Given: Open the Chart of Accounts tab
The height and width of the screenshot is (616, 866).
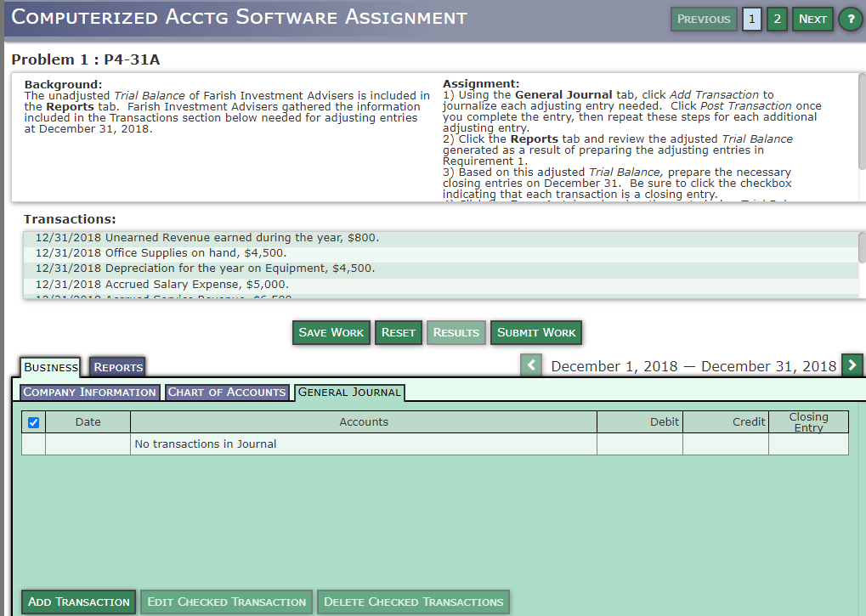Looking at the screenshot, I should click(225, 392).
